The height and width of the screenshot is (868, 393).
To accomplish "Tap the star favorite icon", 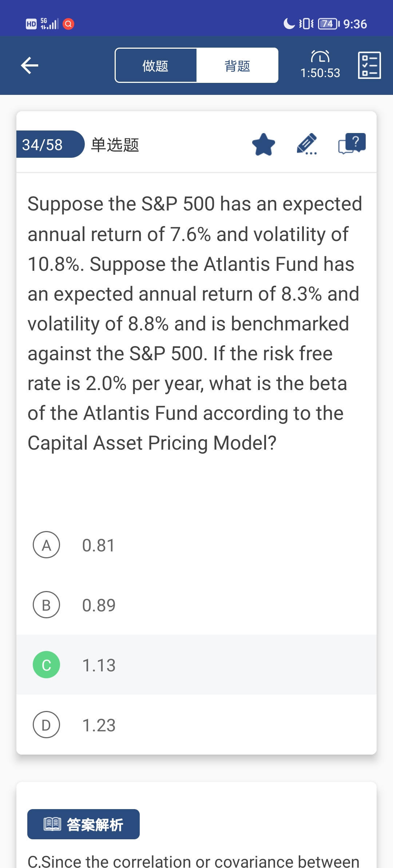I will tap(263, 145).
